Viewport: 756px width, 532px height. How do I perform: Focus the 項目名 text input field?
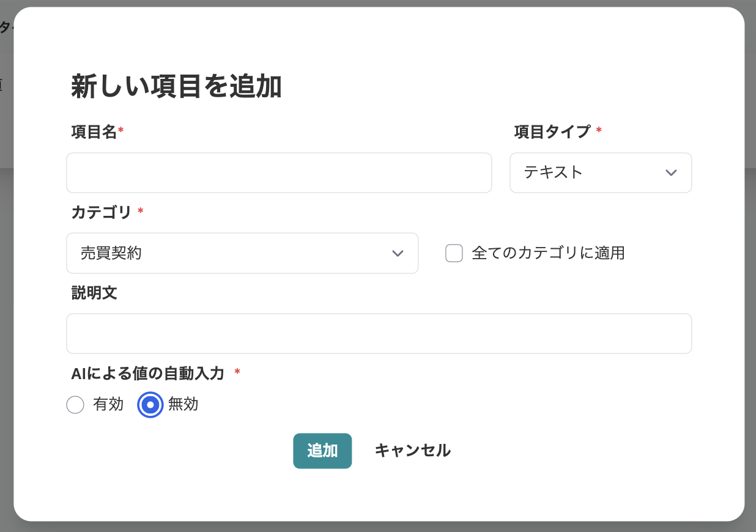click(x=279, y=172)
